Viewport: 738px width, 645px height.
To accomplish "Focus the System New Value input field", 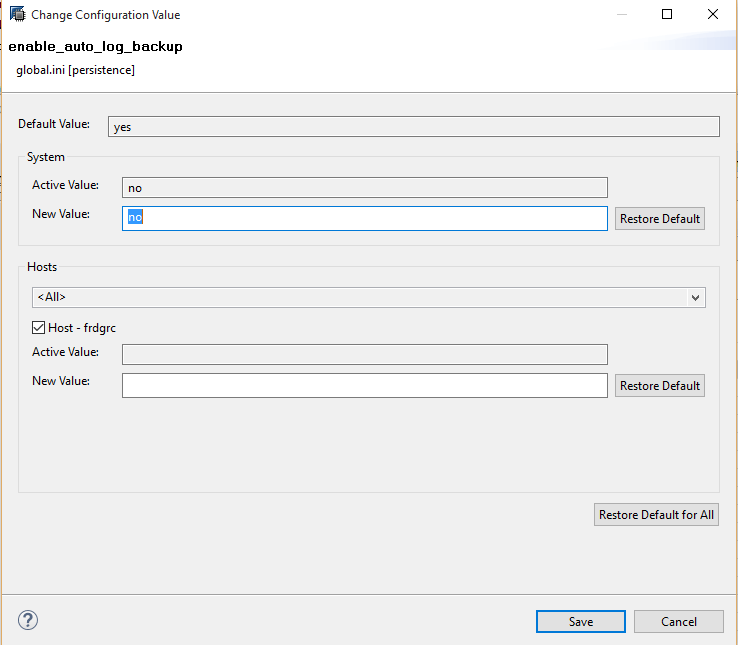I will click(365, 218).
